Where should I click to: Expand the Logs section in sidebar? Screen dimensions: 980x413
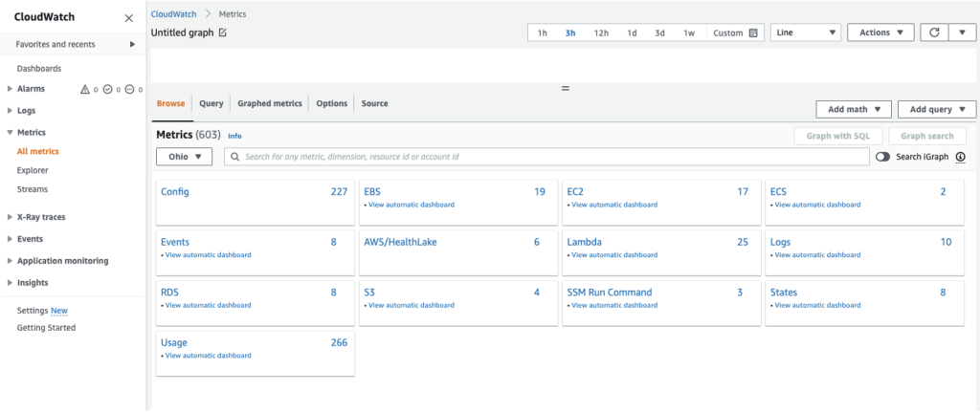pos(10,111)
